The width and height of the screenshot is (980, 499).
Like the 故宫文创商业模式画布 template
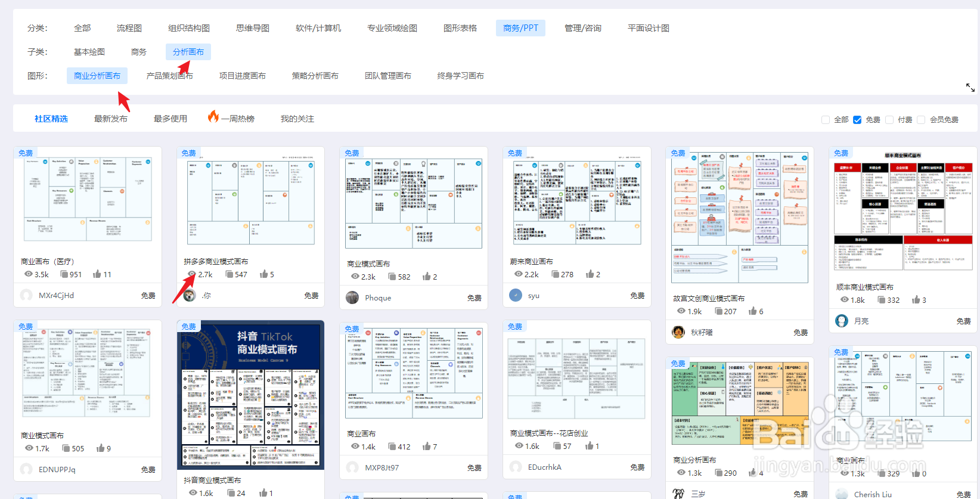(x=753, y=311)
